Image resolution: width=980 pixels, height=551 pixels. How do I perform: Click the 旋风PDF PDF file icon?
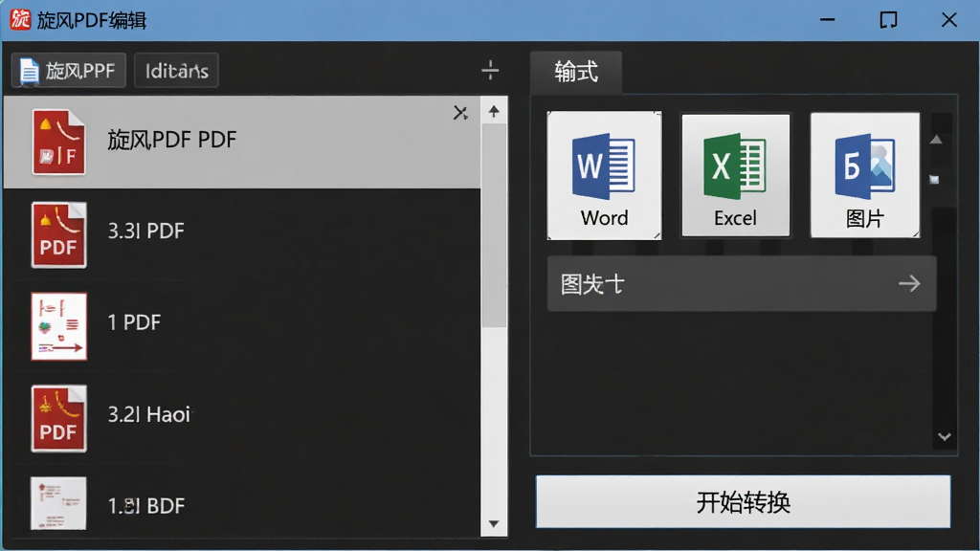coord(58,142)
